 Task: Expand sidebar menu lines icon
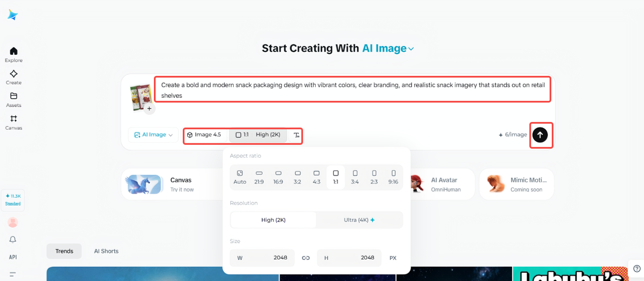(13, 274)
